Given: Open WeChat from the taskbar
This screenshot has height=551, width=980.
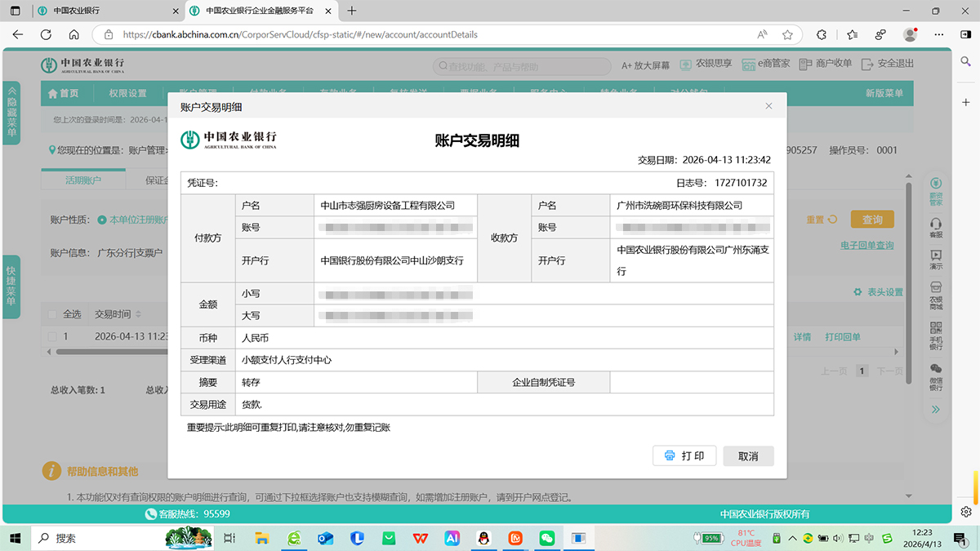Looking at the screenshot, I should (547, 538).
